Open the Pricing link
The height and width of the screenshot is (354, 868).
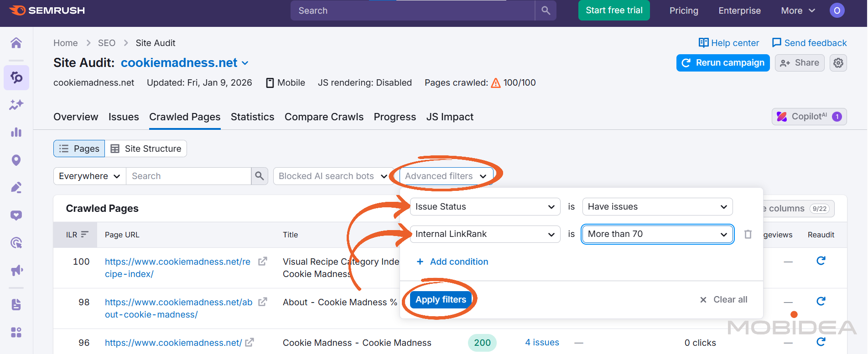point(684,10)
